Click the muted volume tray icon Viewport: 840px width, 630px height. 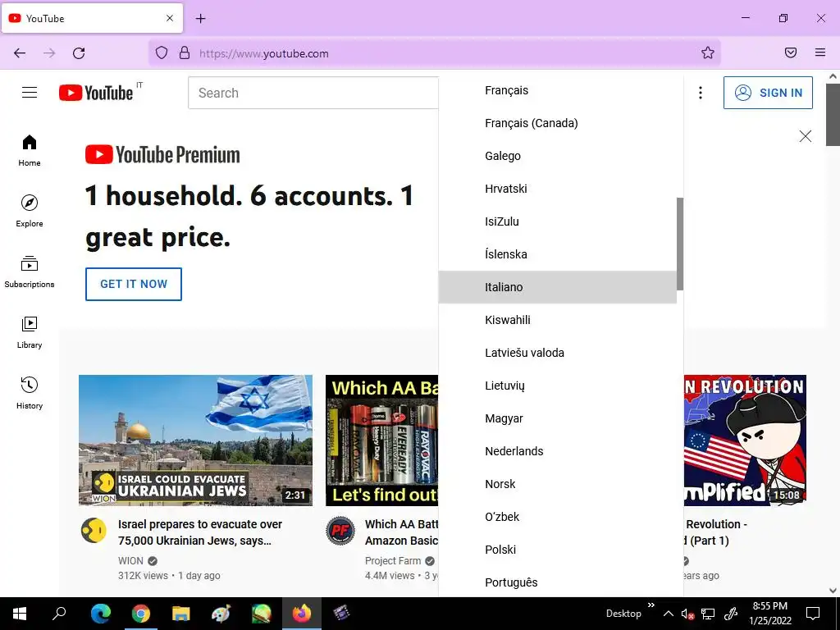tap(687, 614)
